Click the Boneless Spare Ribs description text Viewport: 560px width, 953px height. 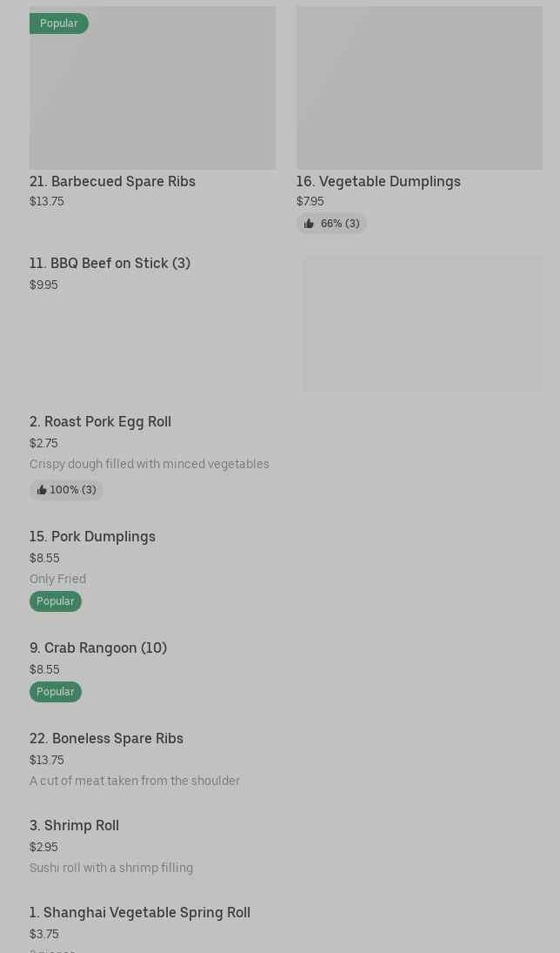click(135, 781)
